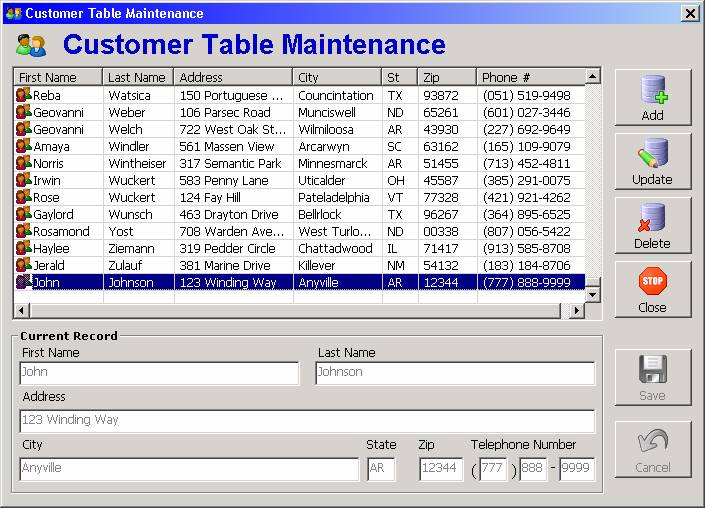Click the Zip code input field
Screen dimensions: 705x508
point(441,469)
